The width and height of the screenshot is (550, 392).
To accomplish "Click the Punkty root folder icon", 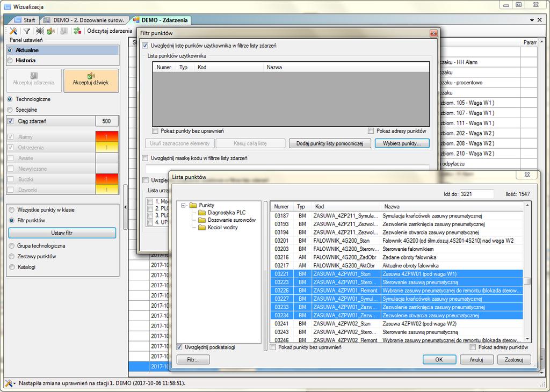I will [193, 205].
